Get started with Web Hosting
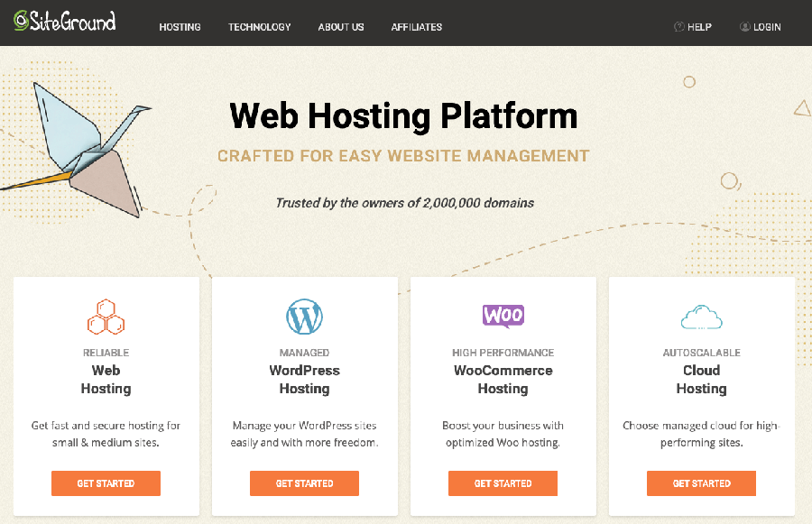 [106, 483]
